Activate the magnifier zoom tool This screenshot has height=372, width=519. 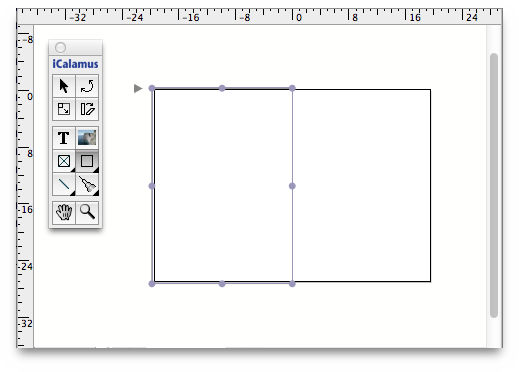click(87, 212)
